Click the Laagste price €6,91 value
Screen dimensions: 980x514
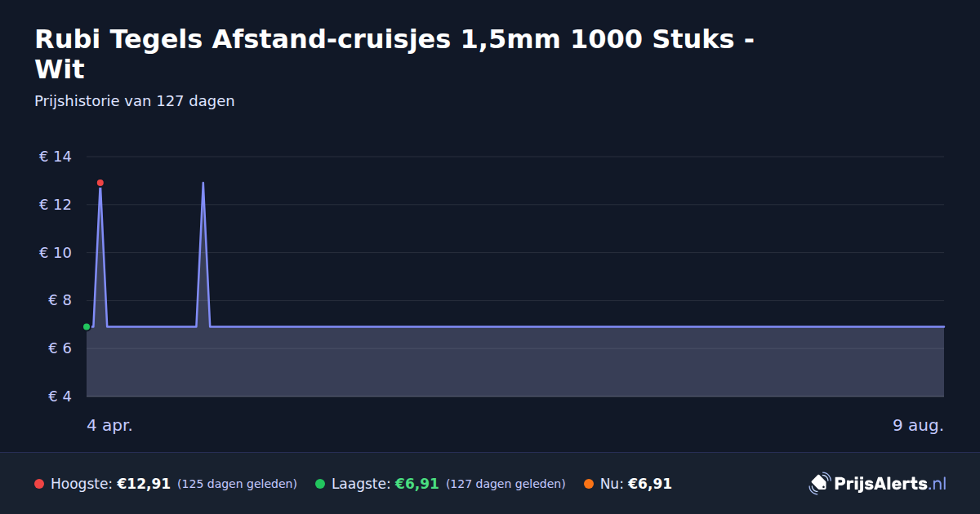coord(417,484)
